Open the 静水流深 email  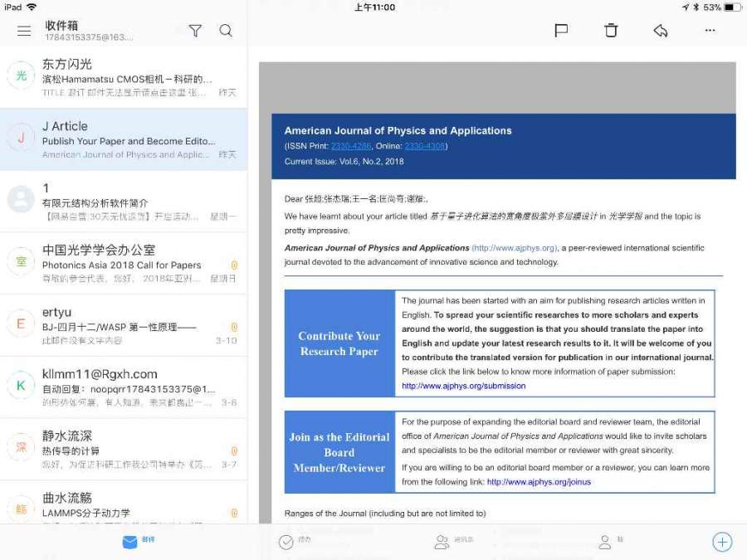coord(124,449)
